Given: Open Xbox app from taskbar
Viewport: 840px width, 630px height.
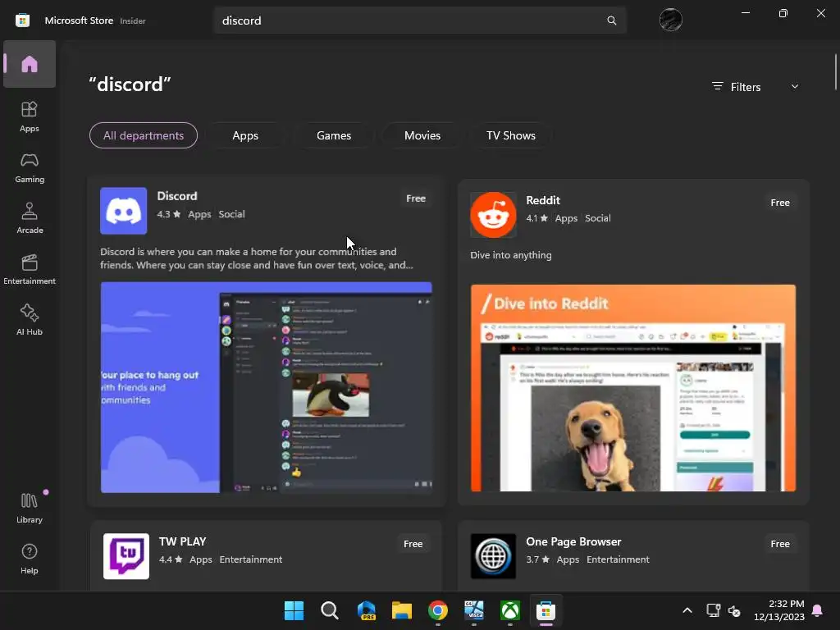Looking at the screenshot, I should coord(510,610).
